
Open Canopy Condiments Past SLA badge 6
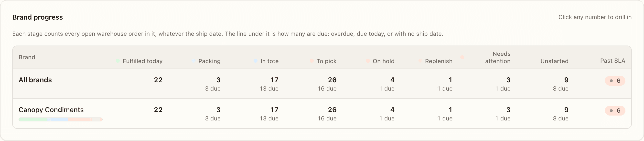615,110
